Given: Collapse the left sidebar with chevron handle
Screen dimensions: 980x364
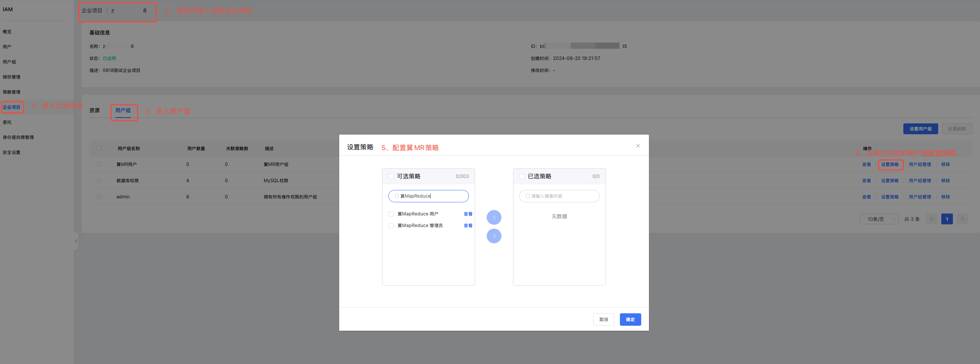Looking at the screenshot, I should (x=76, y=241).
